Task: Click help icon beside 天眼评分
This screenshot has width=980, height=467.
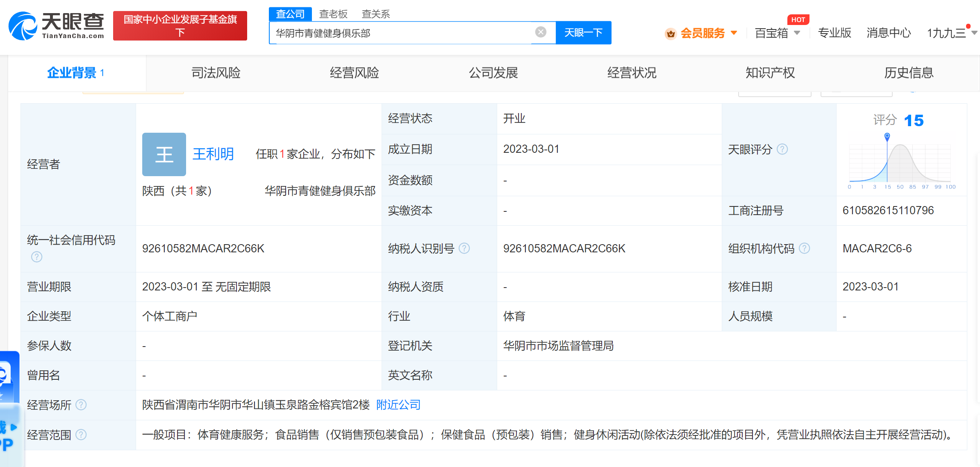Action: (x=782, y=149)
